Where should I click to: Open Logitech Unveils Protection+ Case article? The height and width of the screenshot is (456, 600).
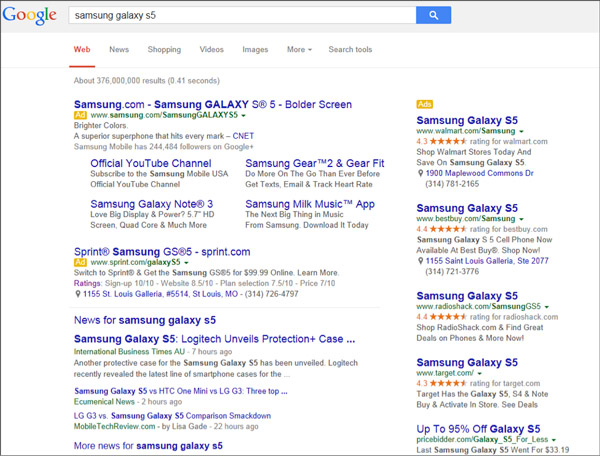[214, 339]
